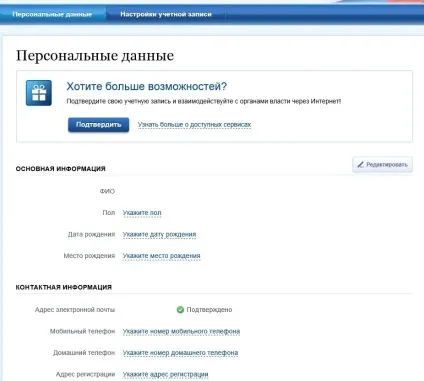Screen dimensions: 424x381
Task: Open Узнать больше о доступных сервисах link
Action: point(194,125)
